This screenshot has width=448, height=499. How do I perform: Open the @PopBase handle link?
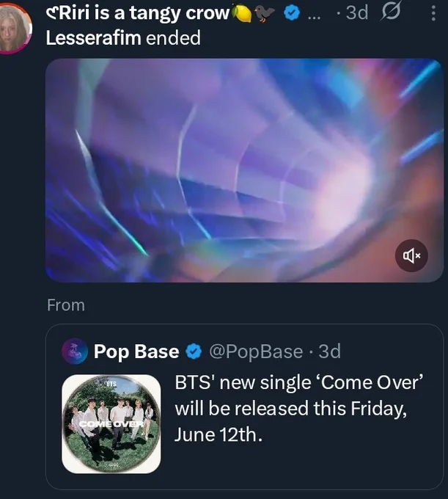pyautogui.click(x=256, y=352)
